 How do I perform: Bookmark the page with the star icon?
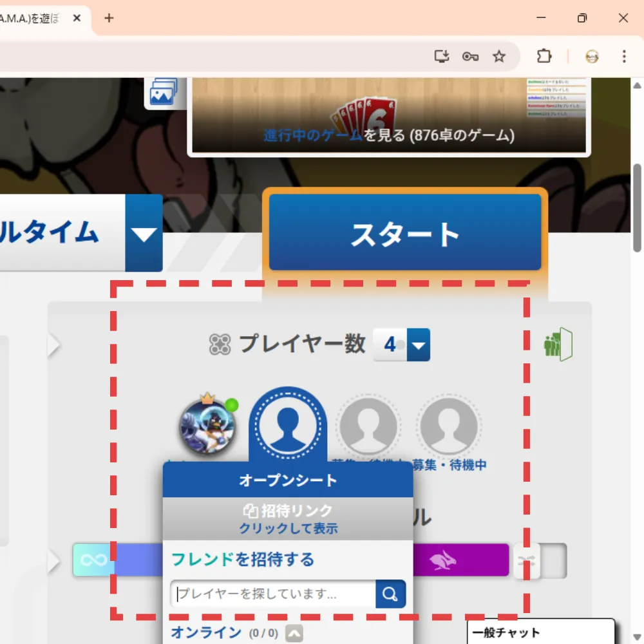pos(499,57)
